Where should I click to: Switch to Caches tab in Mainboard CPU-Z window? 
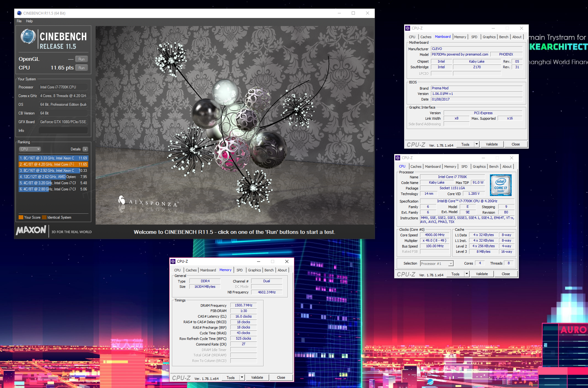pyautogui.click(x=426, y=37)
